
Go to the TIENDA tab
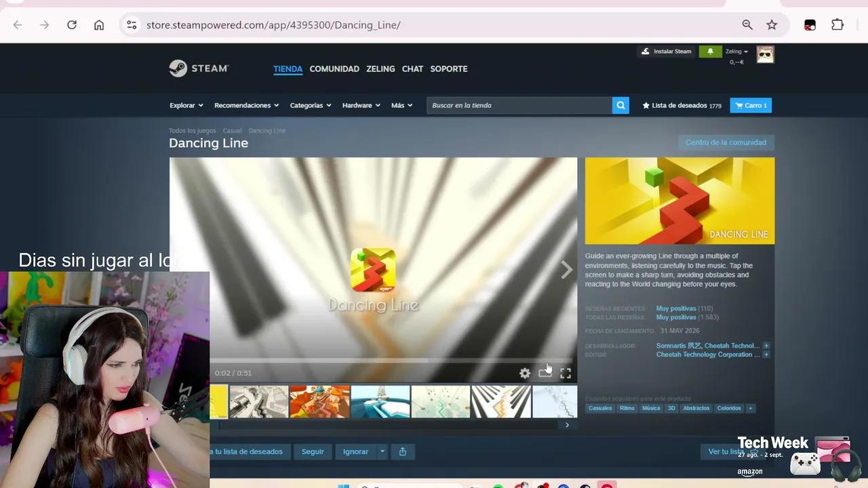288,68
